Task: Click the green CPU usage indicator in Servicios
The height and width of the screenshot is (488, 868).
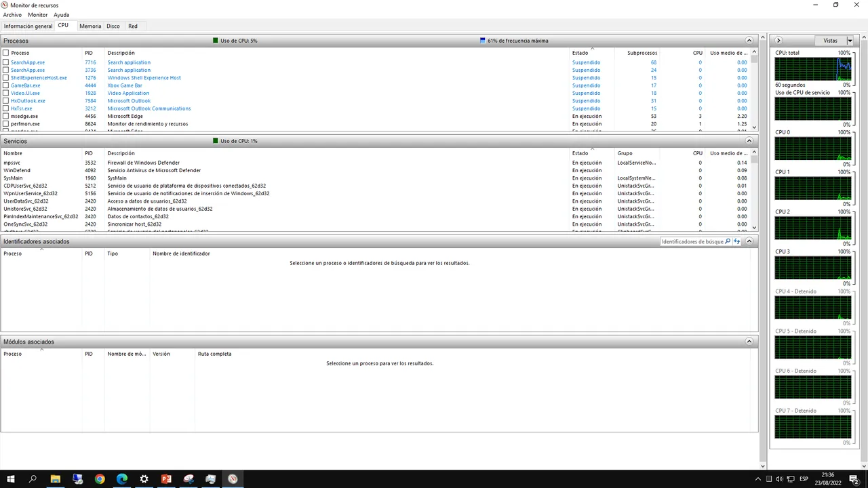Action: pyautogui.click(x=216, y=141)
